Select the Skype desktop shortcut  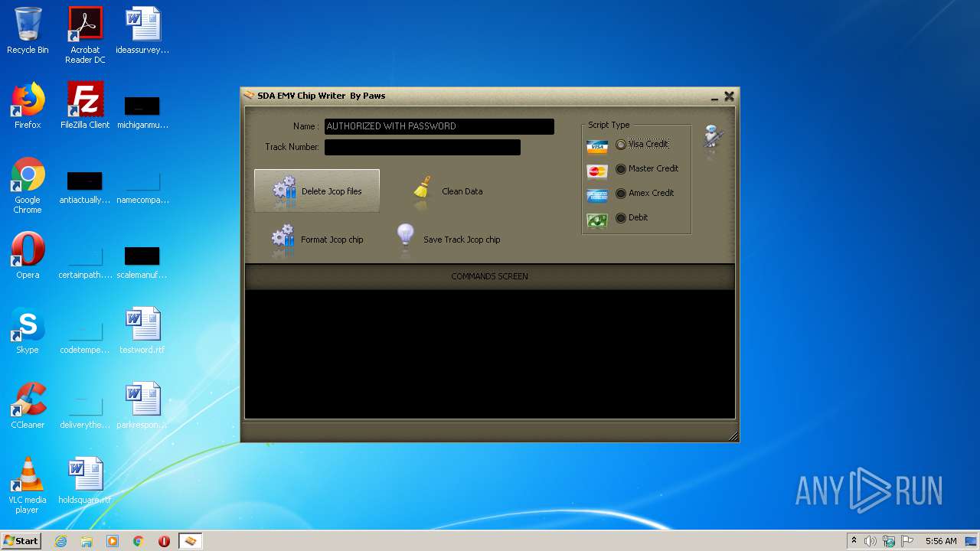pos(28,331)
